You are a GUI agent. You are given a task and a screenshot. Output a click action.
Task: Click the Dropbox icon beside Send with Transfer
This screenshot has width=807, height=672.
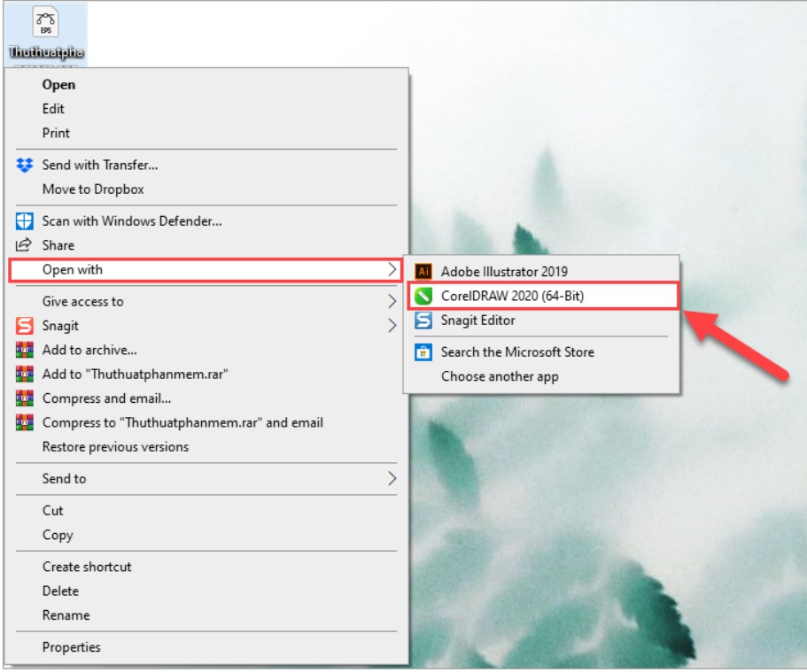pyautogui.click(x=24, y=166)
